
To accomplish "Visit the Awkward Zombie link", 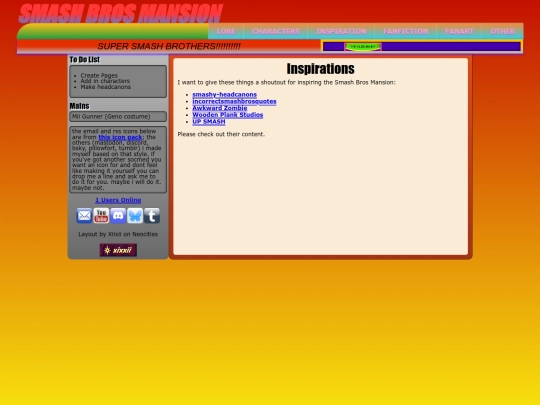I will tap(220, 108).
